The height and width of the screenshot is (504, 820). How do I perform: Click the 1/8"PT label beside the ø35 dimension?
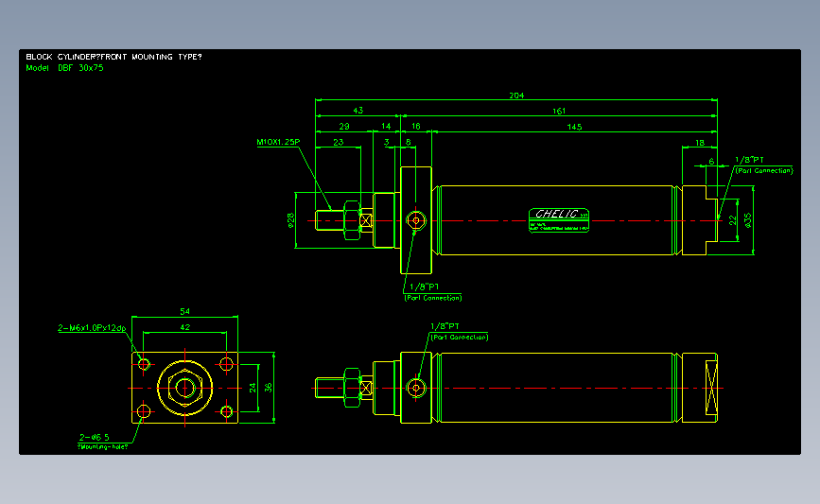click(749, 160)
